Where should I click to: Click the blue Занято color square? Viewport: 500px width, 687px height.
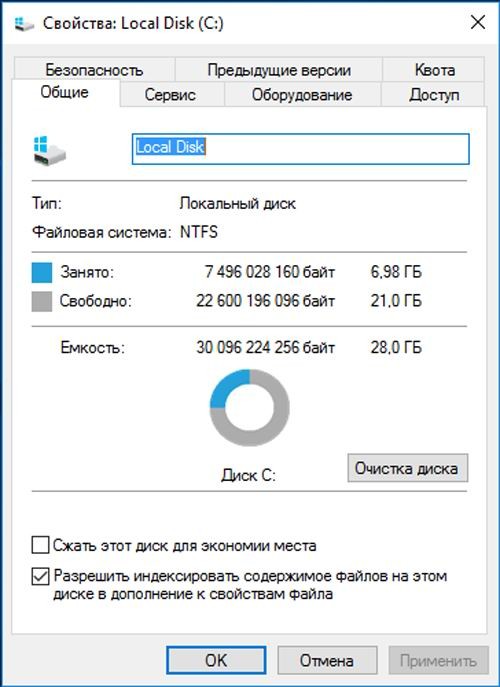tap(42, 273)
